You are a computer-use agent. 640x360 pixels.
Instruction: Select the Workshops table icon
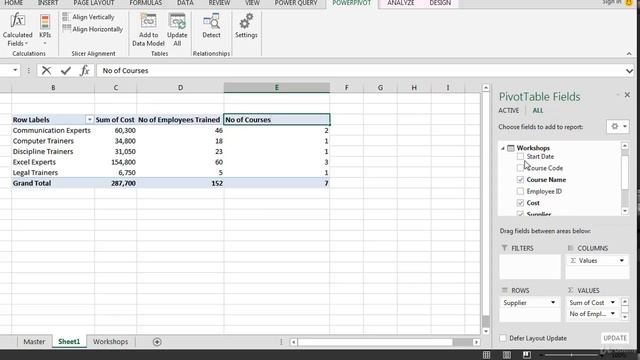coord(511,148)
